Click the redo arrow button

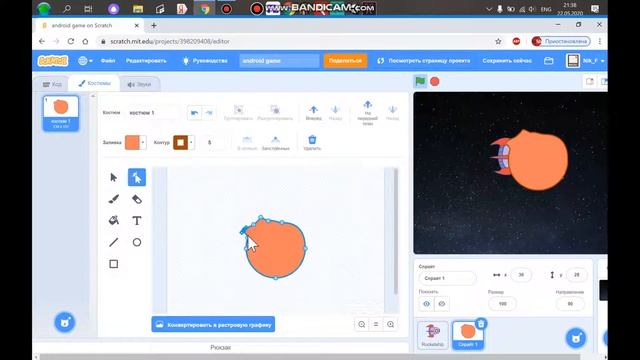[x=209, y=113]
